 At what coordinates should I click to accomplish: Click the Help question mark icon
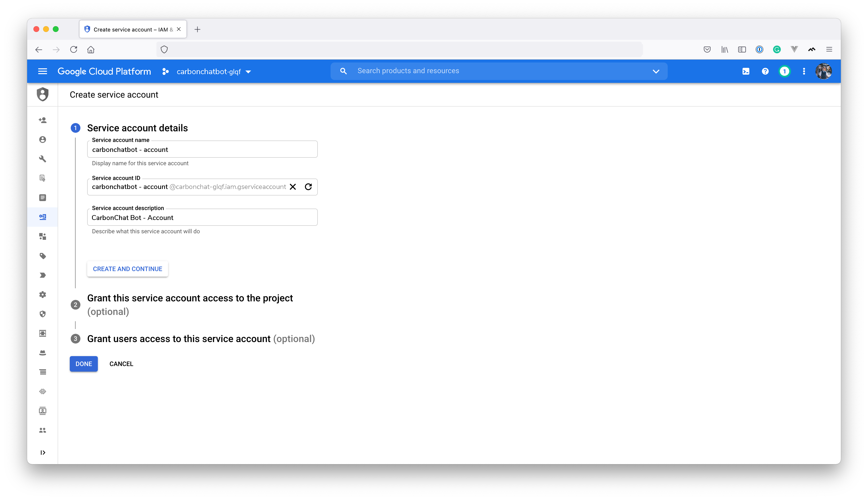point(765,71)
